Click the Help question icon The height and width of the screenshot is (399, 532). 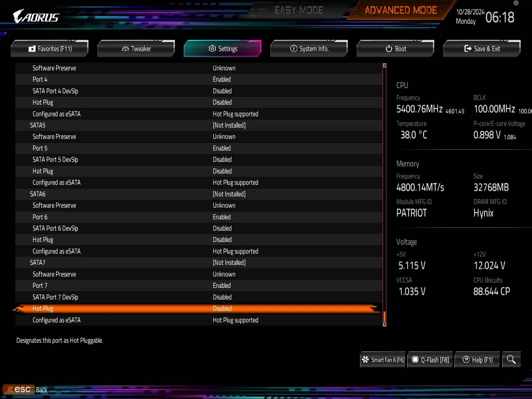click(x=466, y=359)
